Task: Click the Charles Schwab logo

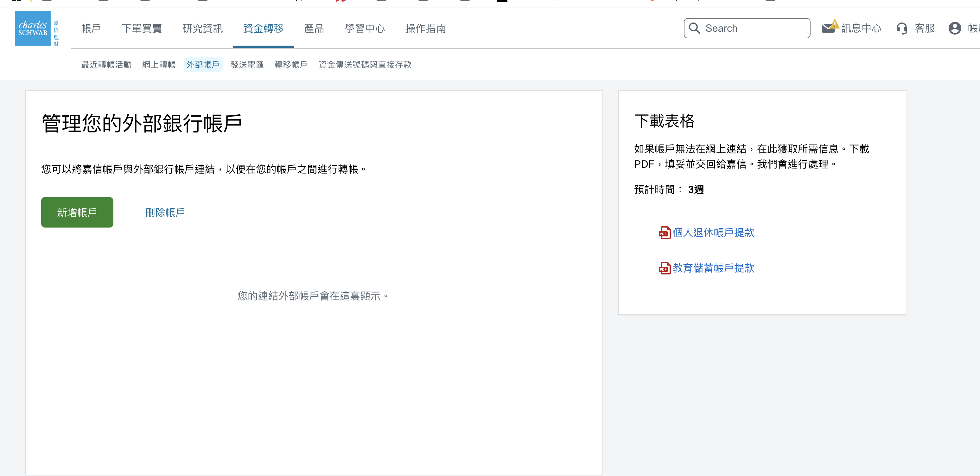Action: (33, 29)
